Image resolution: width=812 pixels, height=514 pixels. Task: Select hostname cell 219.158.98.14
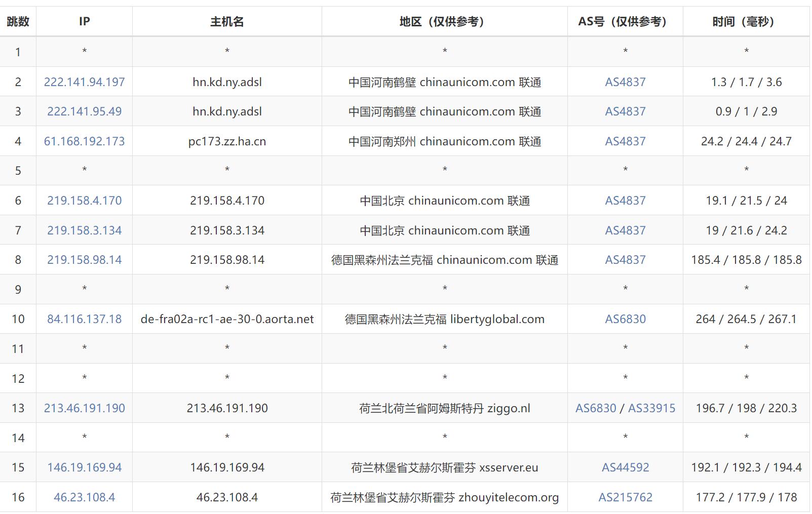click(227, 260)
